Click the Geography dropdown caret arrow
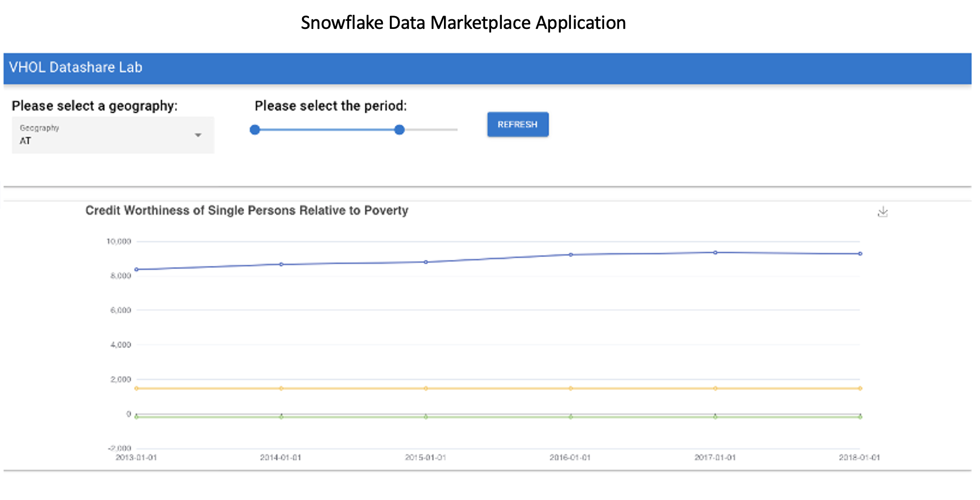Viewport: 980px width, 500px height. [x=198, y=135]
